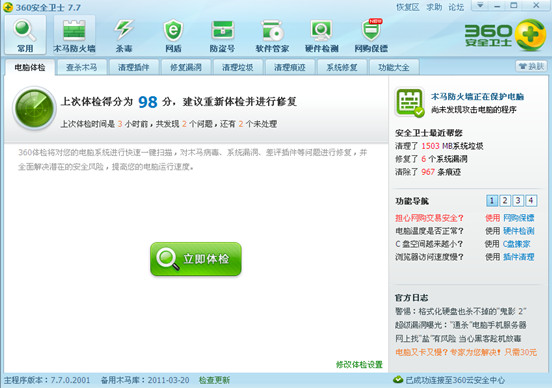Click the green radar scan icon
Screen dimensions: 552x388
34,108
